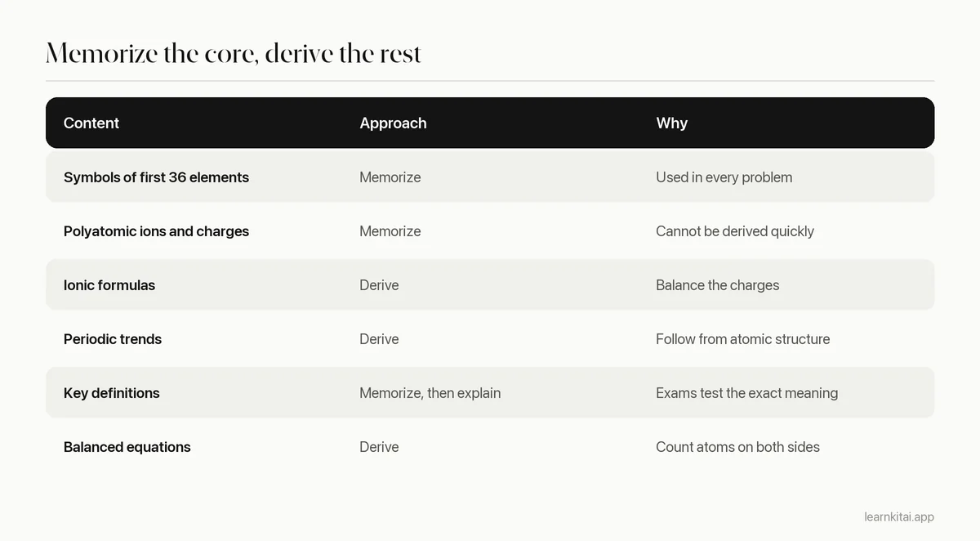Click the Balance the charges cell
Viewport: 980px width, 541px height.
click(717, 285)
